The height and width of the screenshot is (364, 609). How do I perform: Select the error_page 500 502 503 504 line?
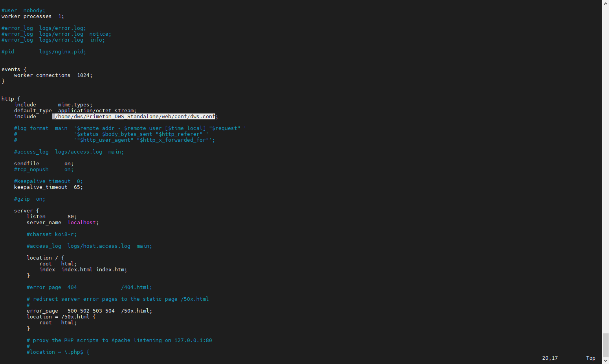tap(88, 311)
